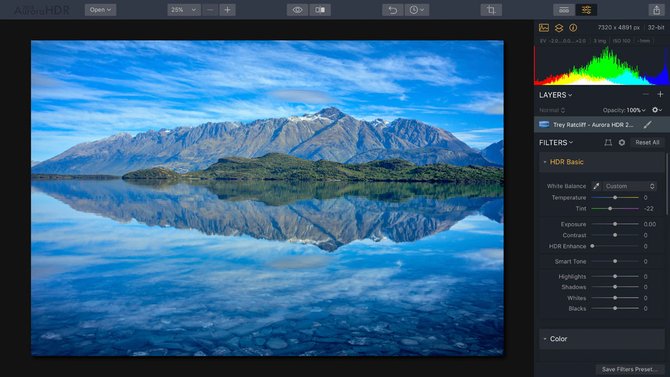
Task: Click the Exposure value 0.00
Action: pyautogui.click(x=650, y=224)
